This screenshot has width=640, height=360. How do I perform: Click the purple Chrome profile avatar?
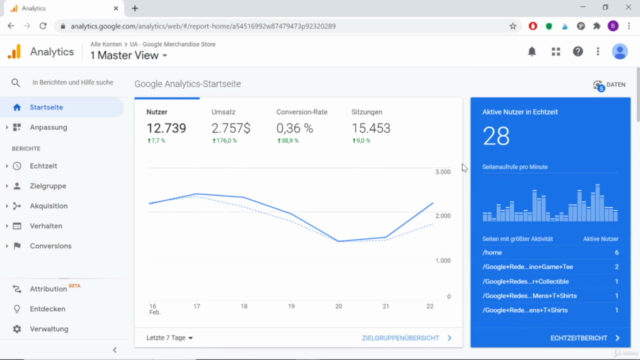pos(613,26)
